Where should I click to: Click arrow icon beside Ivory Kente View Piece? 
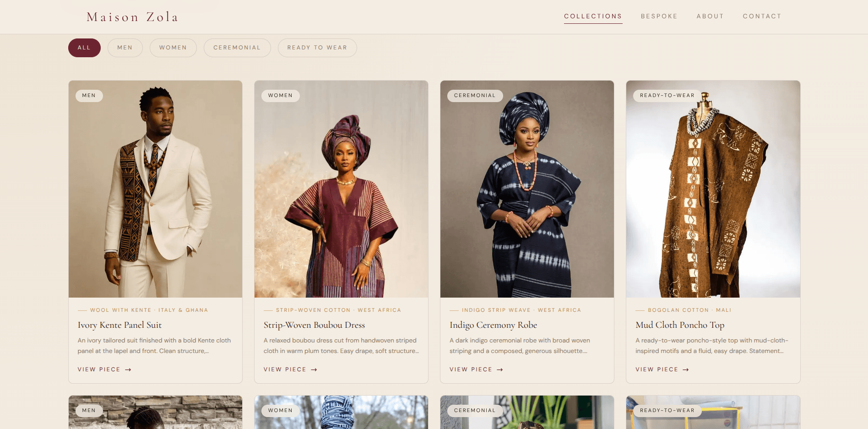[x=128, y=369]
